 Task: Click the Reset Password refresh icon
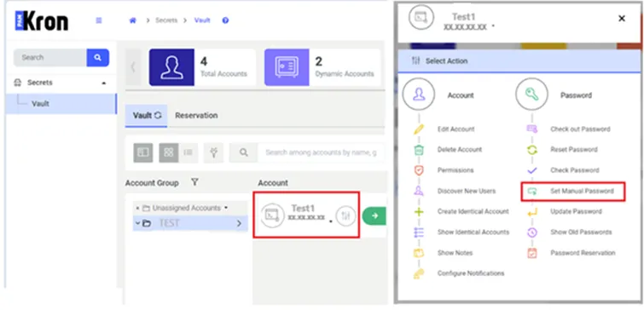point(532,150)
